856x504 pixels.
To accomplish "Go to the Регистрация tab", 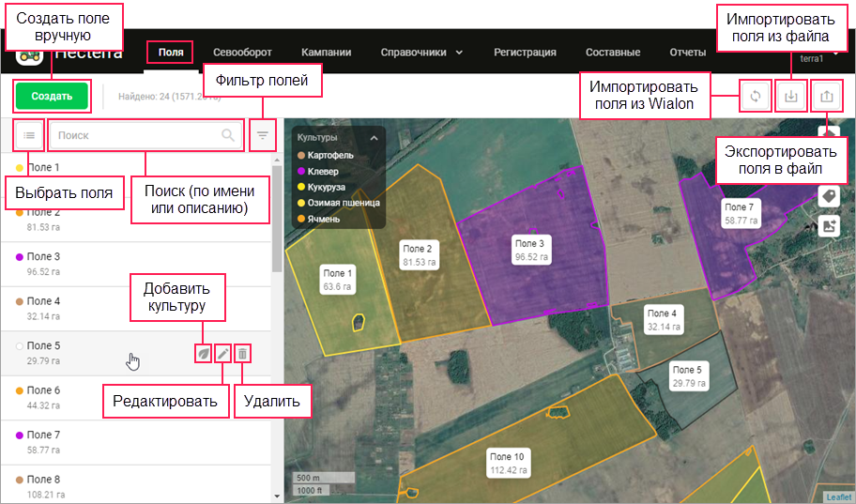I will pyautogui.click(x=525, y=53).
